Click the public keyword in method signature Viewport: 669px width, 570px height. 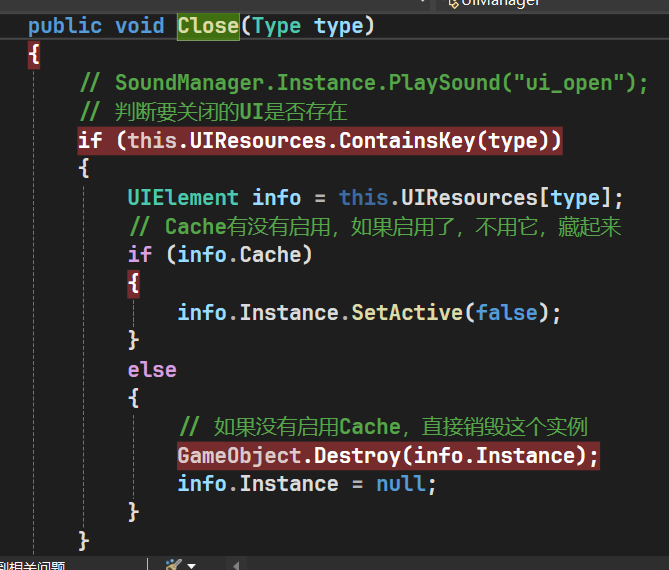(65, 25)
